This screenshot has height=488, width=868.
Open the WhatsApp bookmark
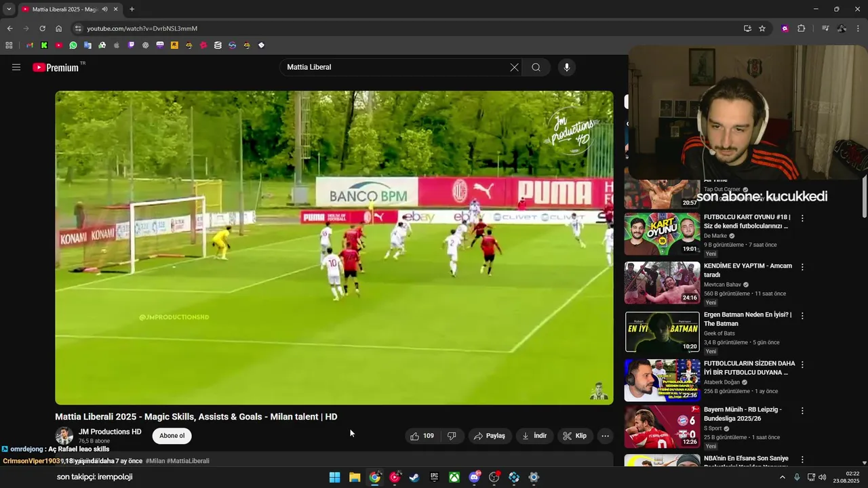click(73, 45)
